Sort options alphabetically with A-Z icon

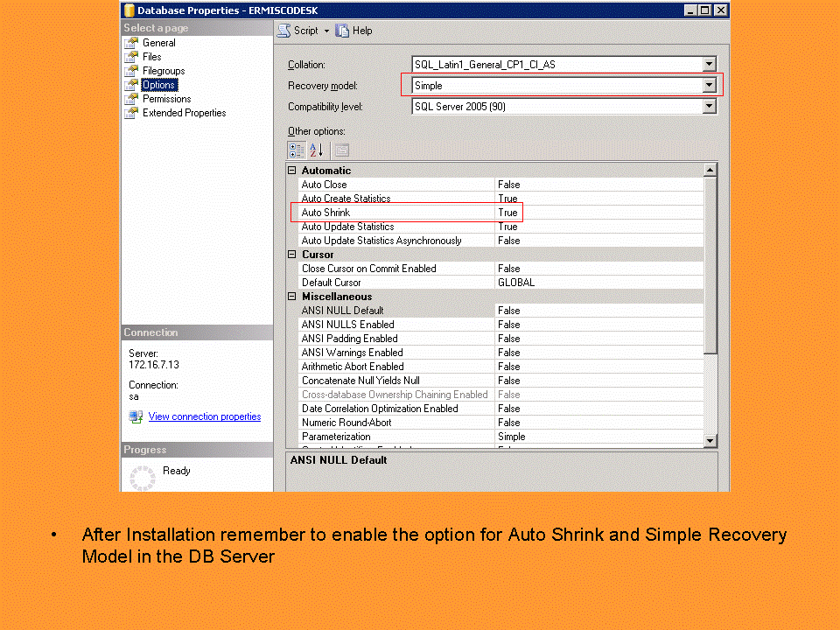(316, 150)
